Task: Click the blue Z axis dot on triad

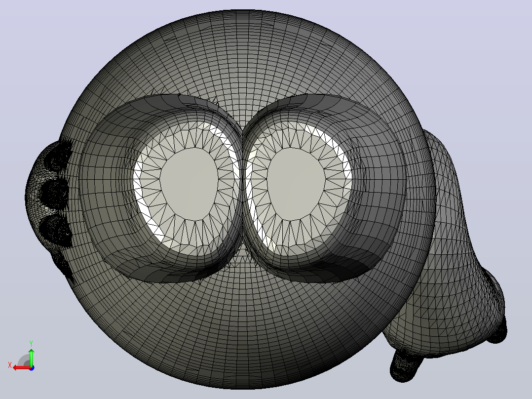Action: coord(32,368)
